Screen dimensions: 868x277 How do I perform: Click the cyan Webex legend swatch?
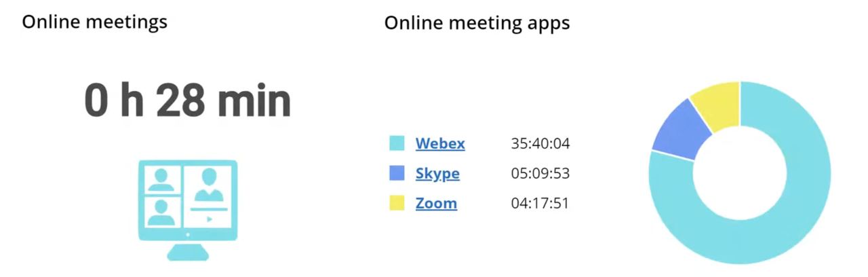pos(397,143)
